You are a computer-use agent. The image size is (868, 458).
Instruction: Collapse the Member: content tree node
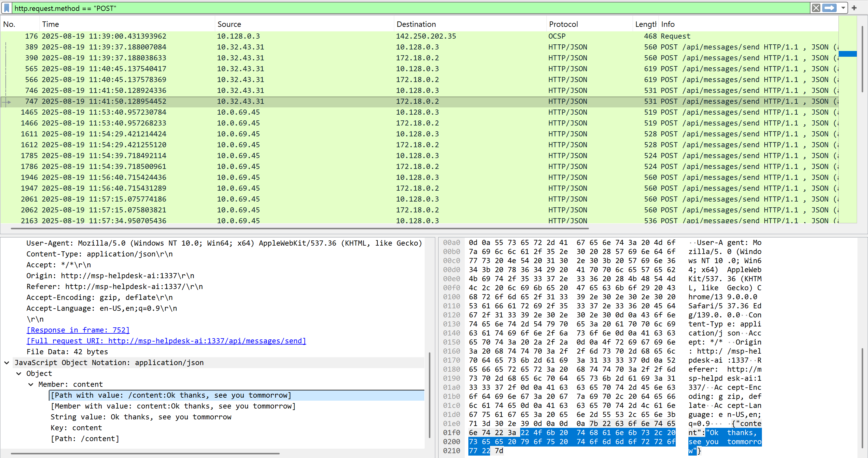pos(31,384)
